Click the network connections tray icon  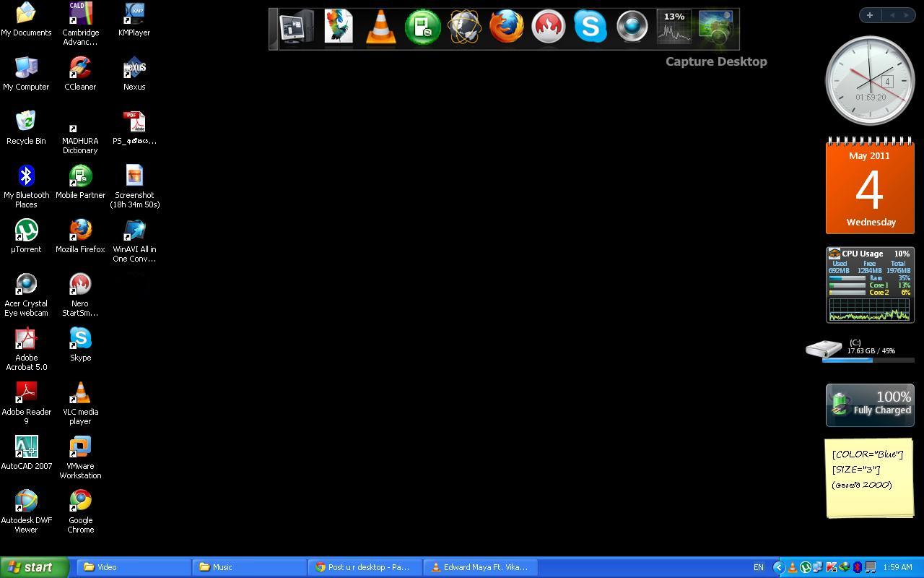[x=818, y=567]
